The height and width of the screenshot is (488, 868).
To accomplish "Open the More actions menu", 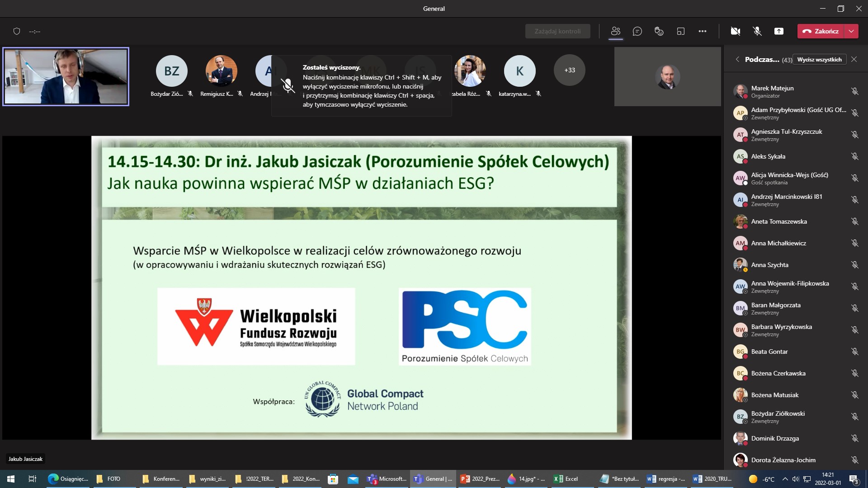I will [703, 31].
